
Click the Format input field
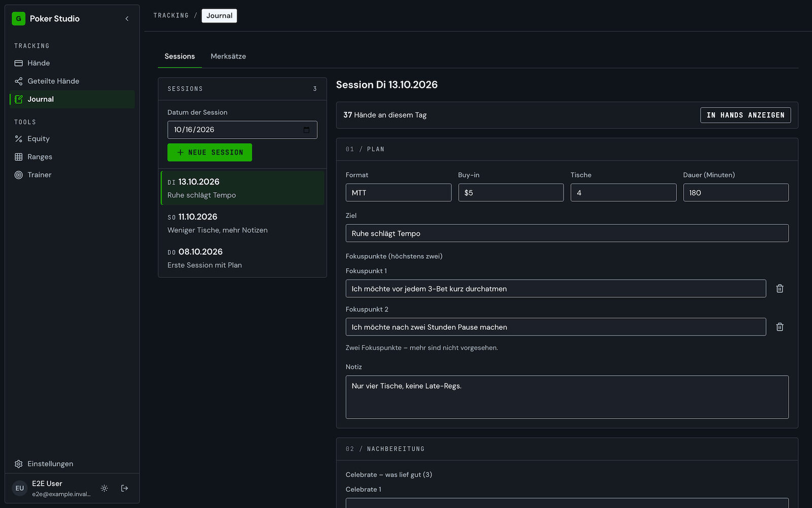(x=398, y=193)
